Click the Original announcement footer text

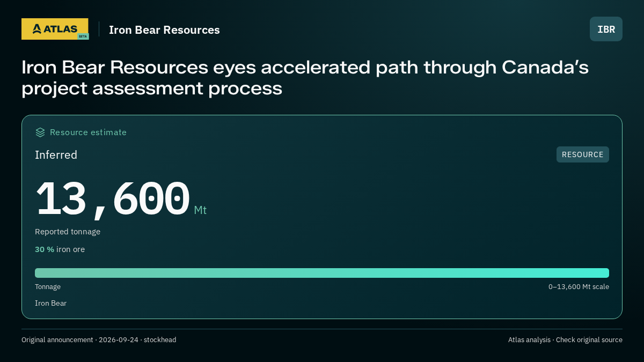click(x=99, y=340)
